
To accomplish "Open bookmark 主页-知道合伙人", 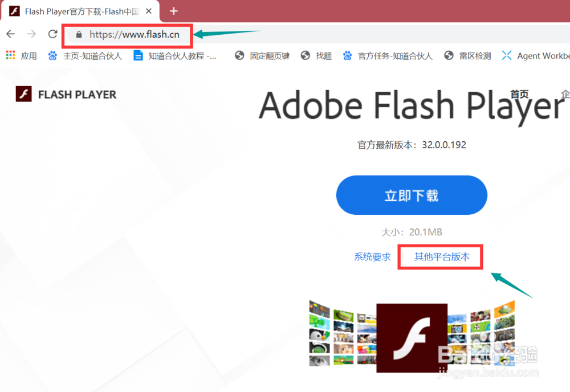I will [85, 56].
